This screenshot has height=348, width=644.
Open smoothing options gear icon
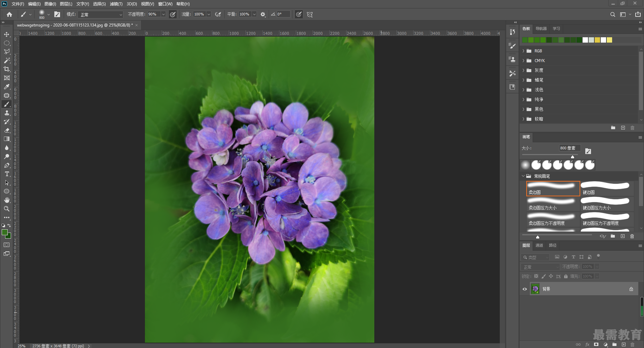[x=263, y=14]
